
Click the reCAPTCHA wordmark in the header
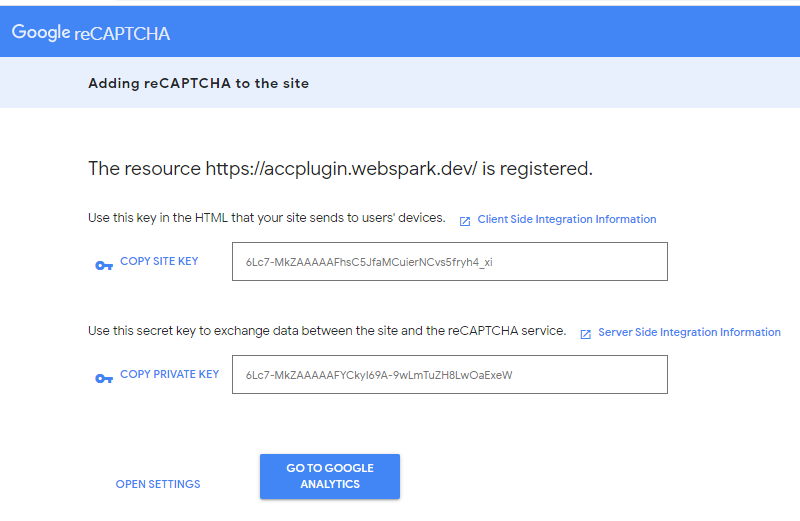pos(122,34)
